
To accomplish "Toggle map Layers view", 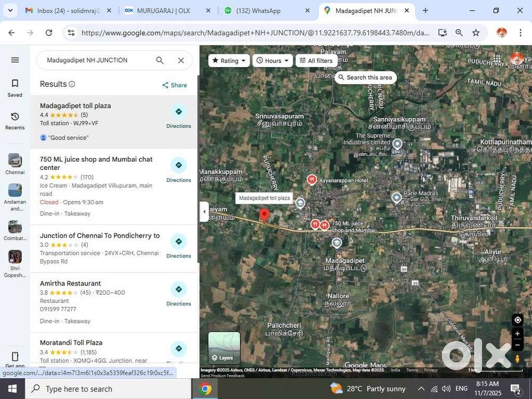I will [223, 350].
